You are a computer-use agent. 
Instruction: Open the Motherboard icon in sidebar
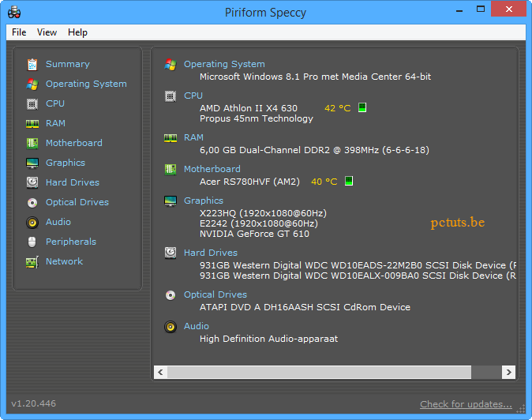pos(32,143)
